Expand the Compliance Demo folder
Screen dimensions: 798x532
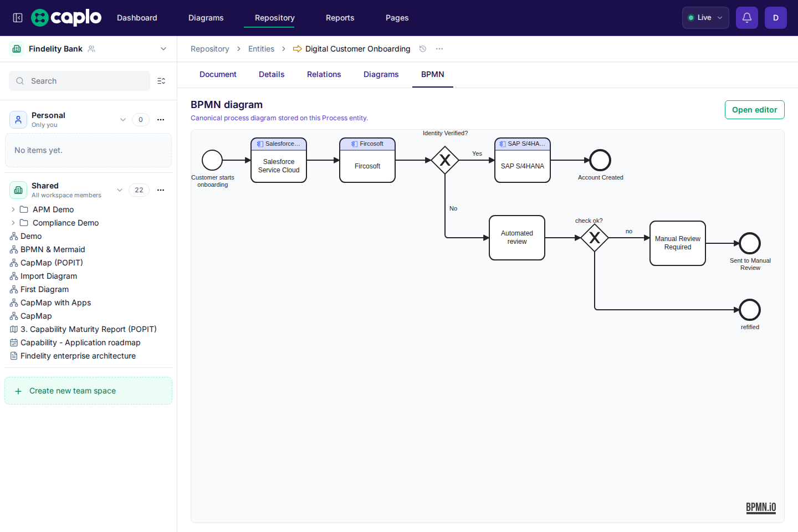point(13,223)
